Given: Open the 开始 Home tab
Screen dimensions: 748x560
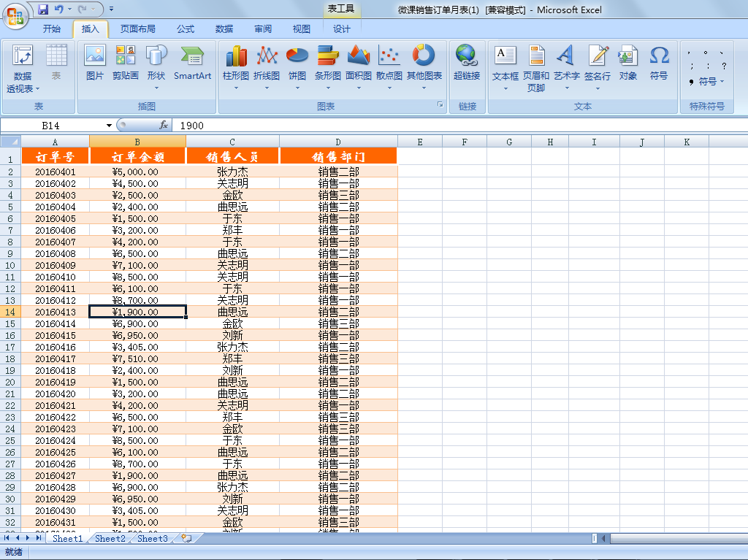Looking at the screenshot, I should tap(52, 29).
